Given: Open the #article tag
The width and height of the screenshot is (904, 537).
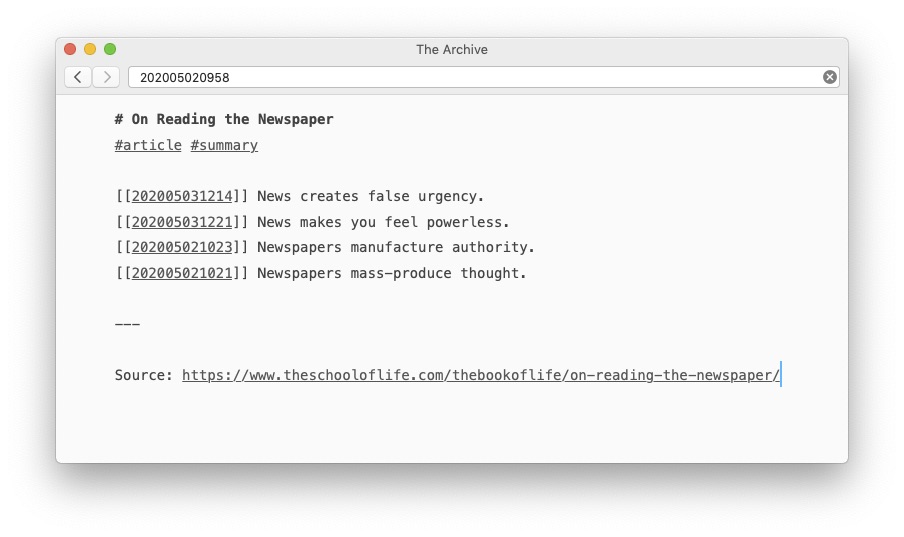Looking at the screenshot, I should pyautogui.click(x=148, y=145).
